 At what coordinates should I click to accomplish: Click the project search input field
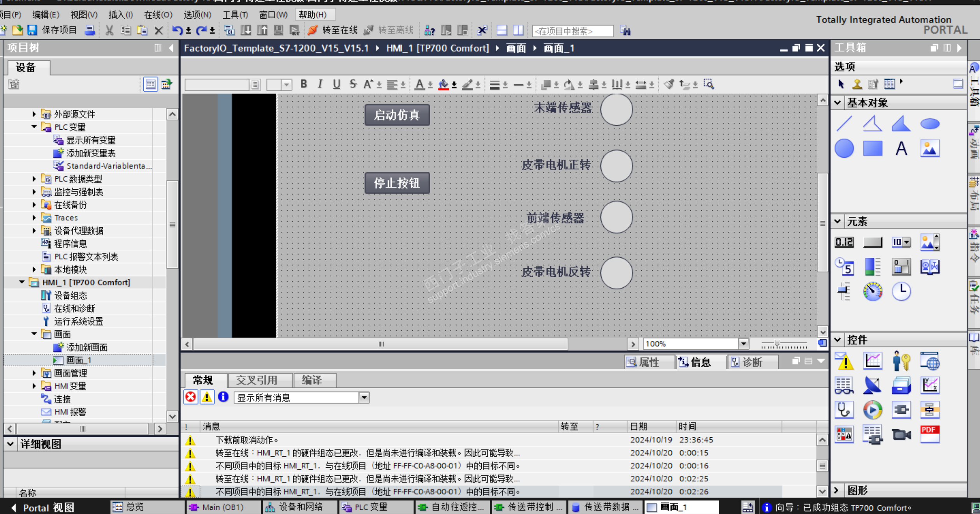click(x=572, y=31)
